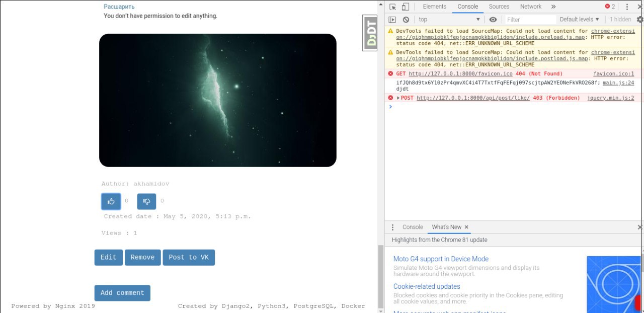644x313 pixels.
Task: Open the favicon.ico:1 source link
Action: point(613,73)
